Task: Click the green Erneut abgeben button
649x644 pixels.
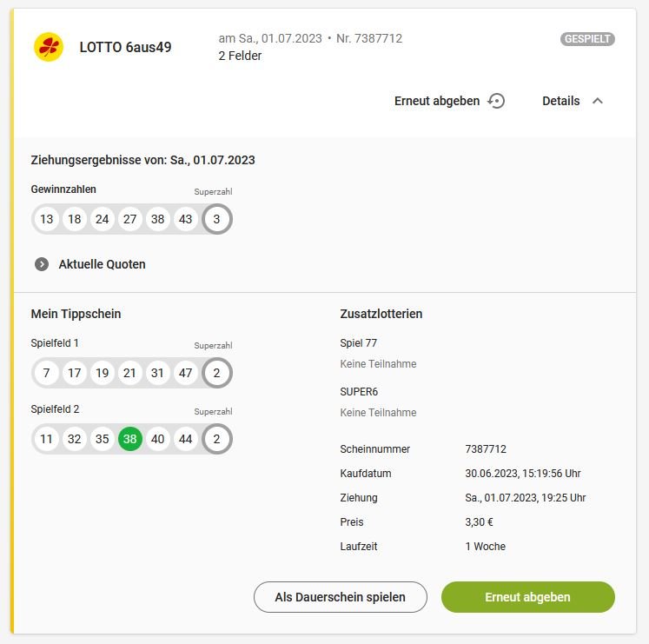Action: click(528, 597)
